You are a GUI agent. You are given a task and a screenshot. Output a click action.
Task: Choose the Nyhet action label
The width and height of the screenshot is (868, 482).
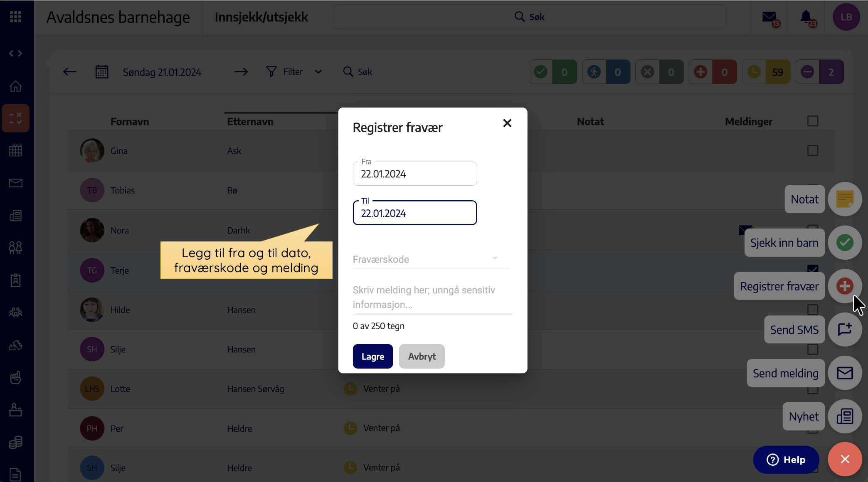point(804,416)
